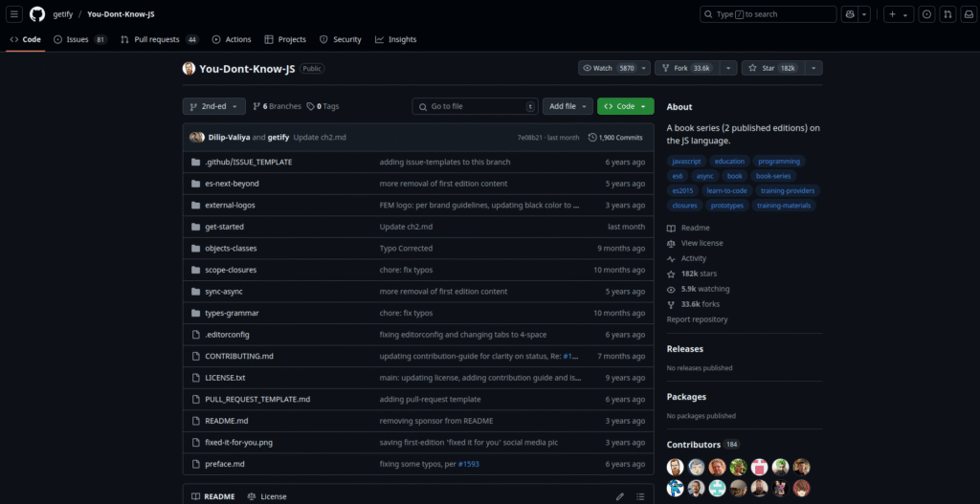Open the sync-async folder
This screenshot has width=980, height=504.
click(224, 291)
